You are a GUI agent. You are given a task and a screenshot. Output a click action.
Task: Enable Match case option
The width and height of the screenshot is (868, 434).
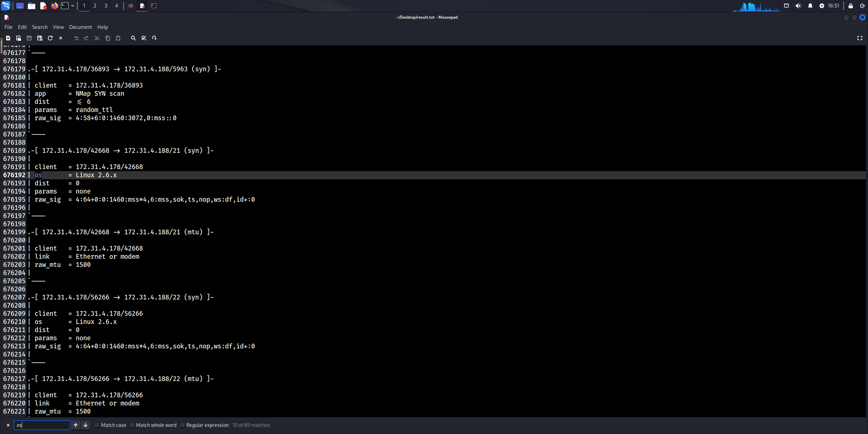pyautogui.click(x=97, y=425)
